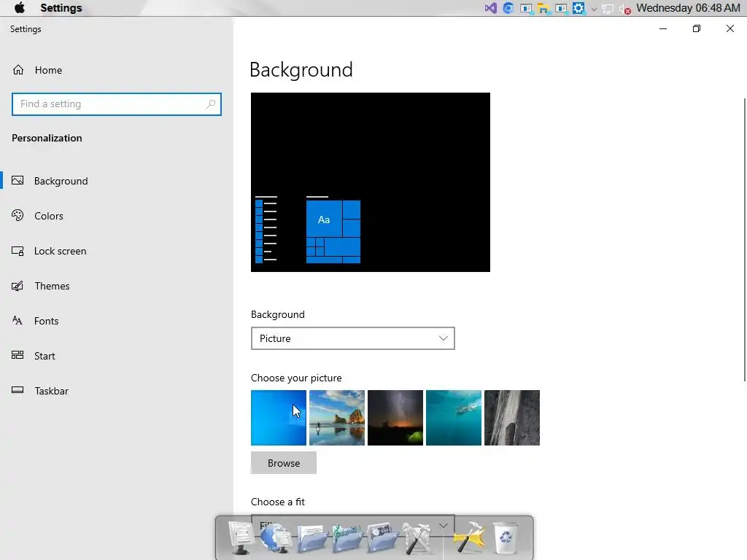The image size is (747, 560).
Task: Click the muted volume speaker icon
Action: (625, 9)
